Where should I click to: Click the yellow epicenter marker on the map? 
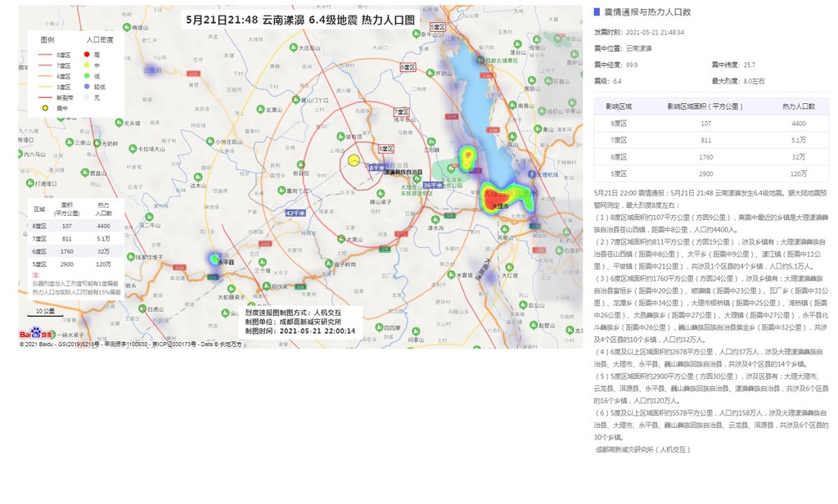coord(354,161)
